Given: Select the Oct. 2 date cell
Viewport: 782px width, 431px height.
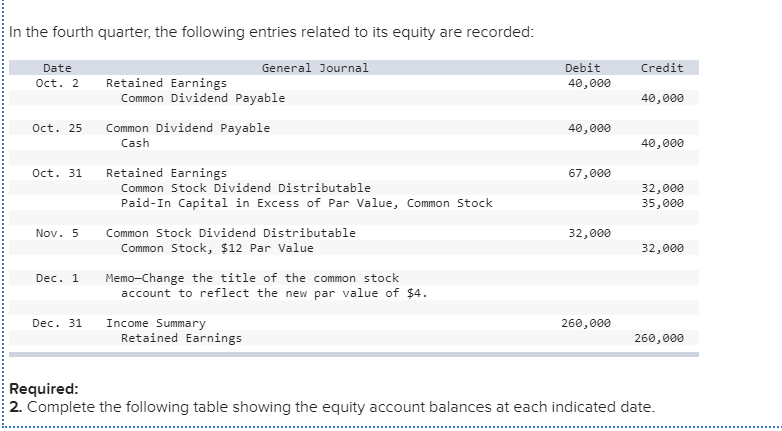Looking at the screenshot, I should pyautogui.click(x=57, y=83).
